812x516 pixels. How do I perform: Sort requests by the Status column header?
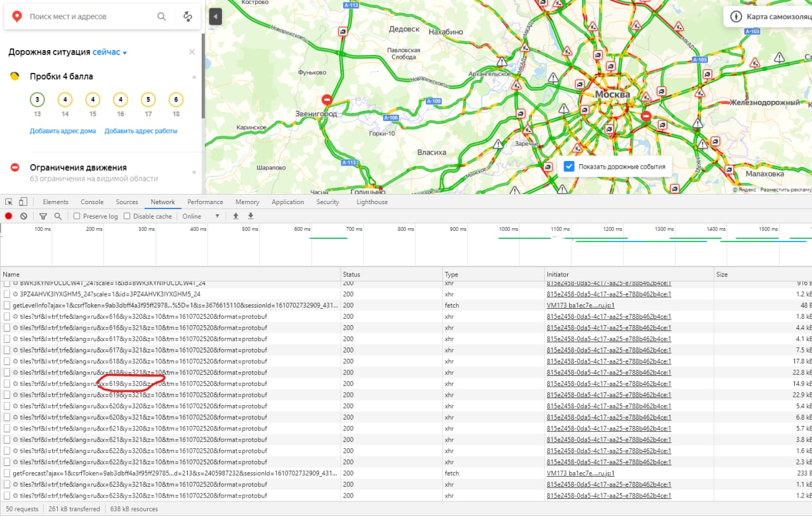pos(391,274)
